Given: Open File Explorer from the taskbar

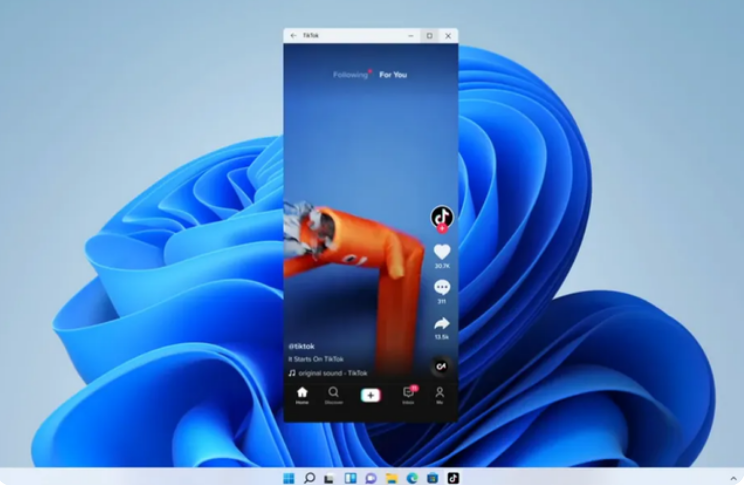Looking at the screenshot, I should [391, 478].
